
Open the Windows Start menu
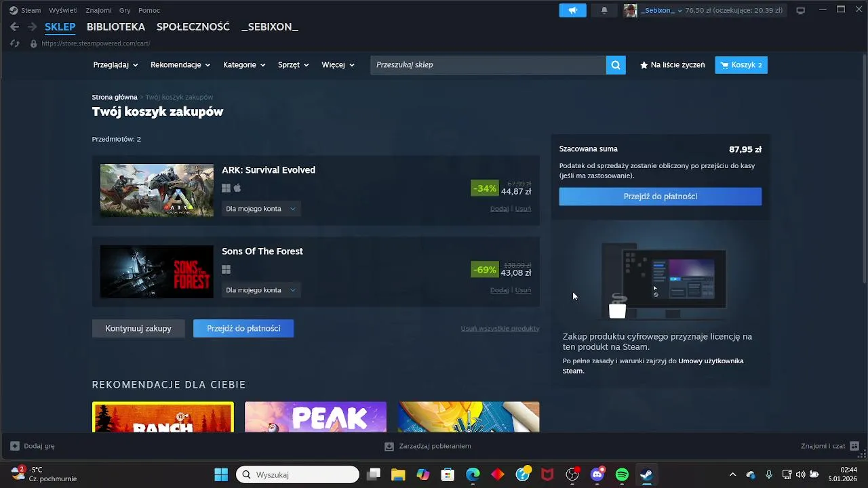click(221, 474)
